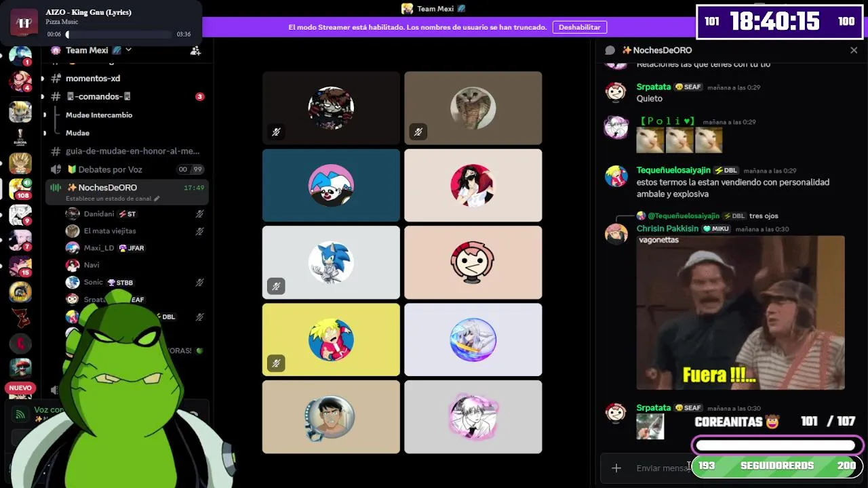Click muted mic icon on top-left dark tile
The height and width of the screenshot is (488, 868).
tap(276, 132)
